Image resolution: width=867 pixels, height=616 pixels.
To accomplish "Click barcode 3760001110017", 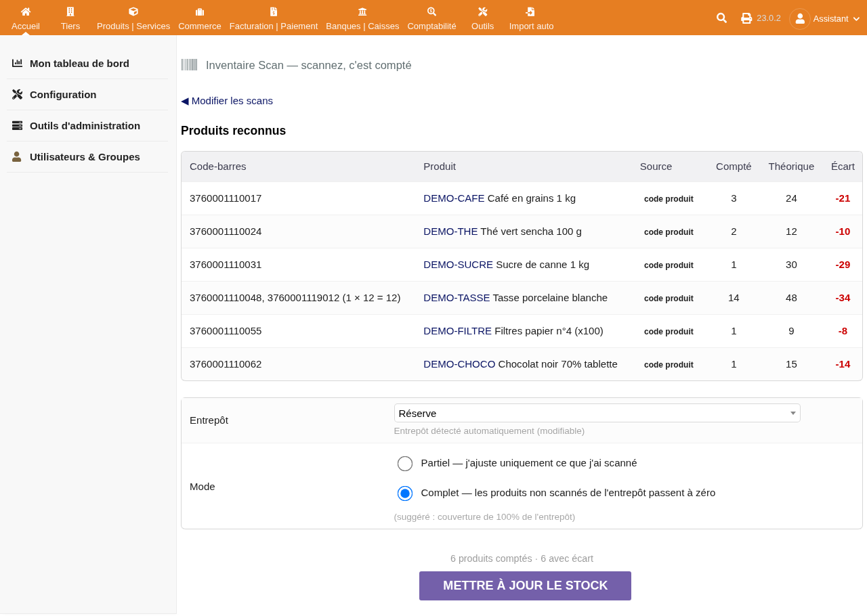I will point(226,198).
